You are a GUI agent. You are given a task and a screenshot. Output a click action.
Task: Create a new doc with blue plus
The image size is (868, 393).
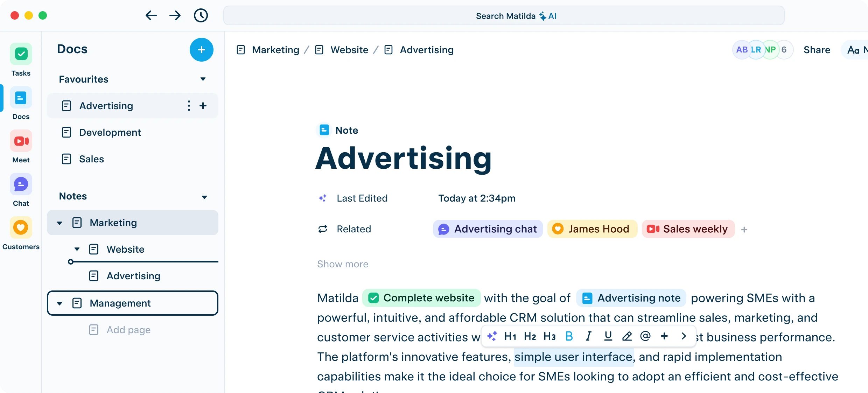202,50
